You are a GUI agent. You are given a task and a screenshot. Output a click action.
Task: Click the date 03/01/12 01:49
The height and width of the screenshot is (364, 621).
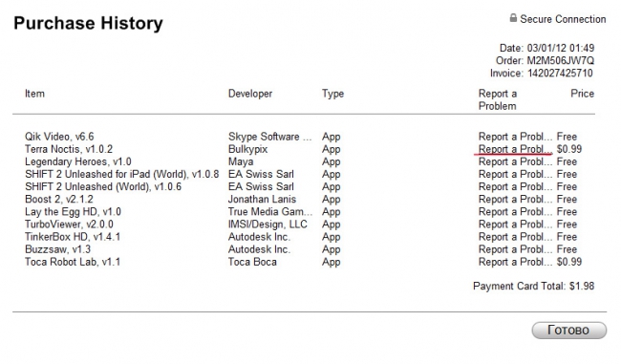[x=561, y=49]
